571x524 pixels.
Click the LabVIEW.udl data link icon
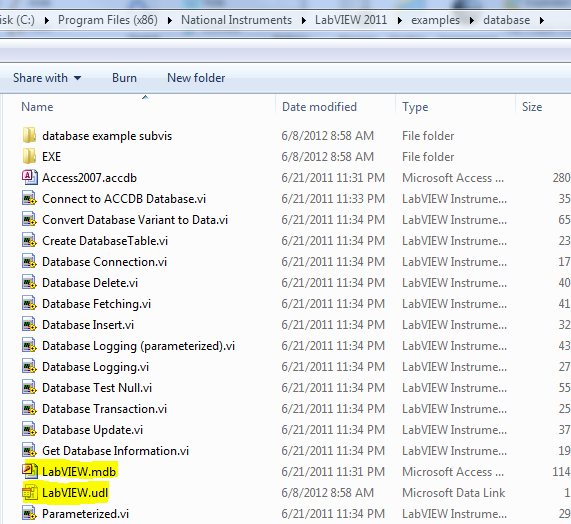pyautogui.click(x=29, y=493)
